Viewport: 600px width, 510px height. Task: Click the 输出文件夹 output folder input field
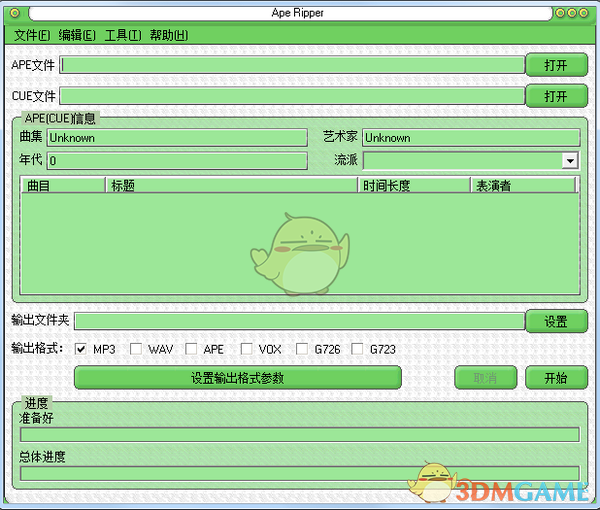[298, 321]
